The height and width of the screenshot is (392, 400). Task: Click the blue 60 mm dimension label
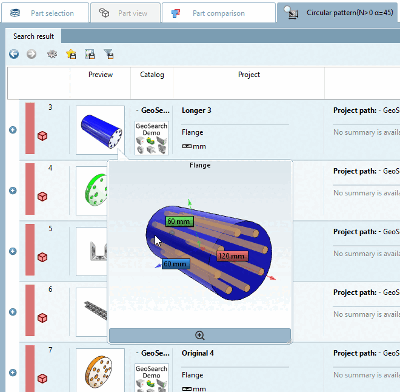tap(176, 264)
